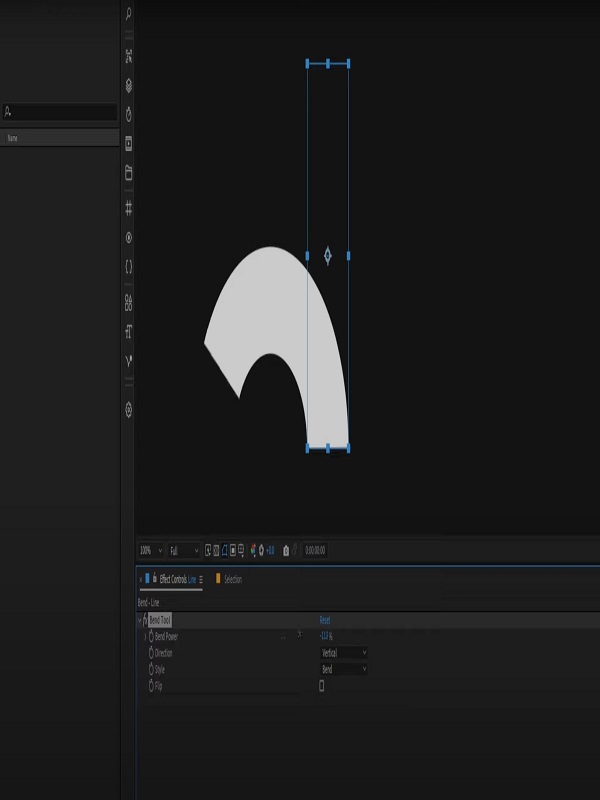Select the Effect Controls Line tab
This screenshot has width=600, height=800.
click(x=178, y=580)
